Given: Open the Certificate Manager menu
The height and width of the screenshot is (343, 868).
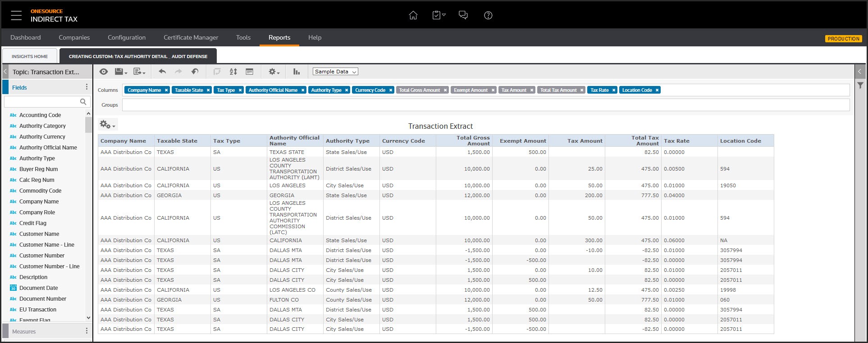Looking at the screenshot, I should [x=191, y=37].
